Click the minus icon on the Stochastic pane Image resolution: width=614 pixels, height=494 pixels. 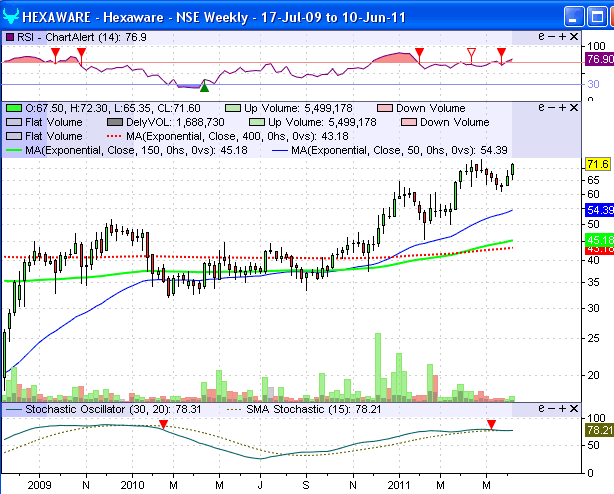pyautogui.click(x=552, y=409)
